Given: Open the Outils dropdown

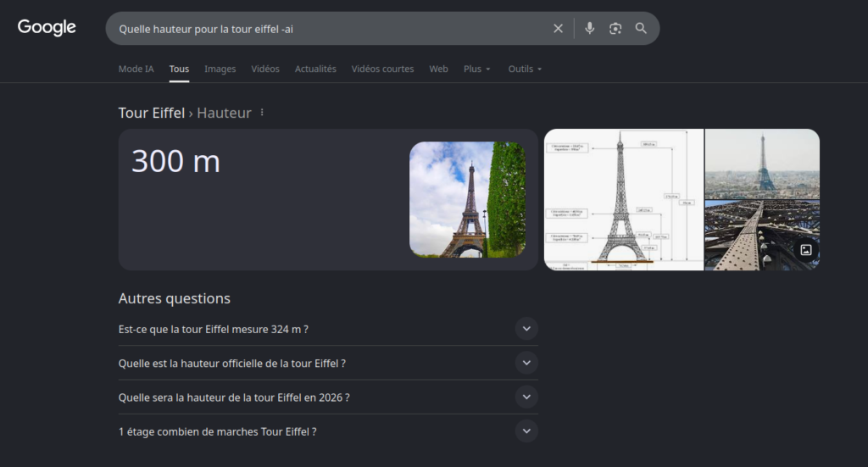Looking at the screenshot, I should click(x=525, y=69).
